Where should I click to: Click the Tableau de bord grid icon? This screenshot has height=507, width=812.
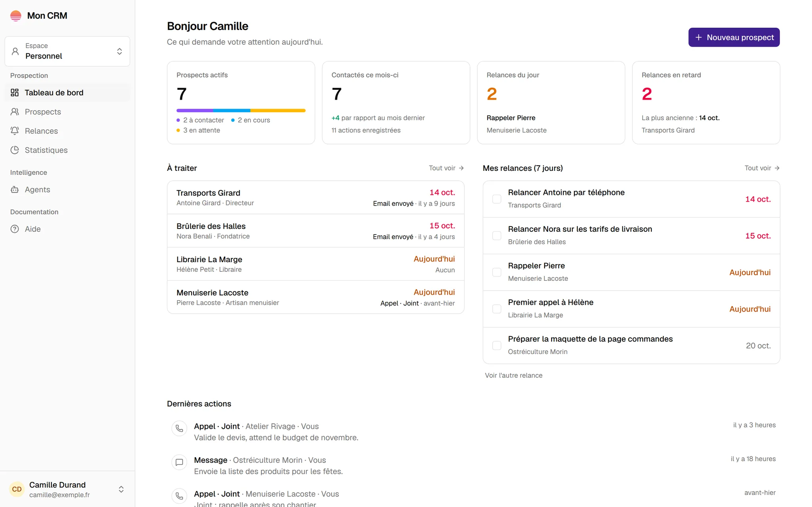point(15,93)
